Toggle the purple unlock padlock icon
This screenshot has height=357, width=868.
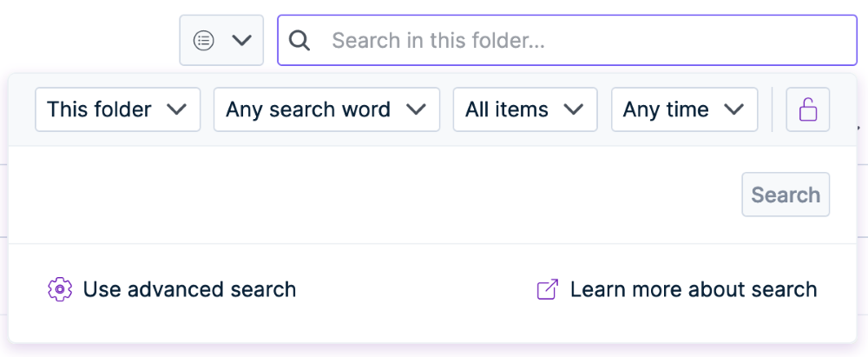pos(807,109)
